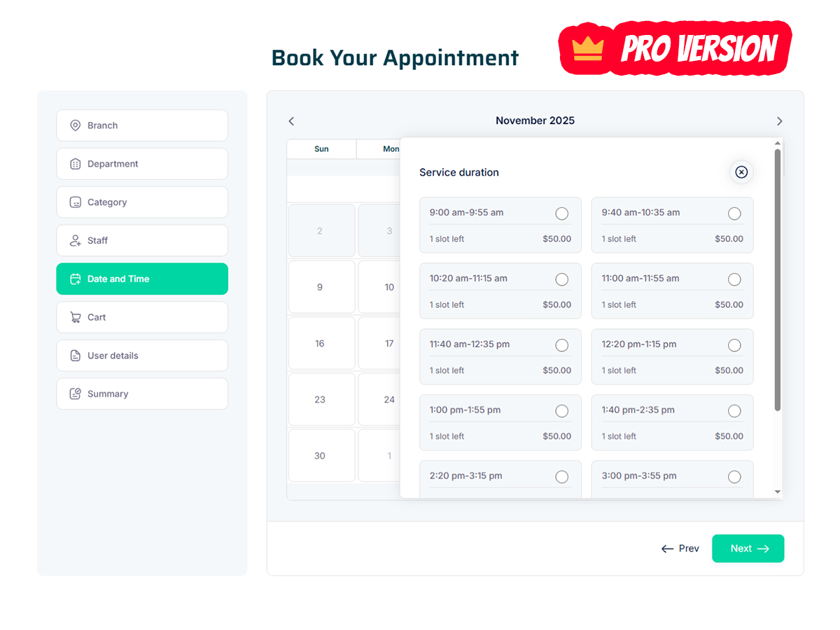
Task: Choose the 1:40 pm-2:35 pm time slot
Action: click(734, 411)
